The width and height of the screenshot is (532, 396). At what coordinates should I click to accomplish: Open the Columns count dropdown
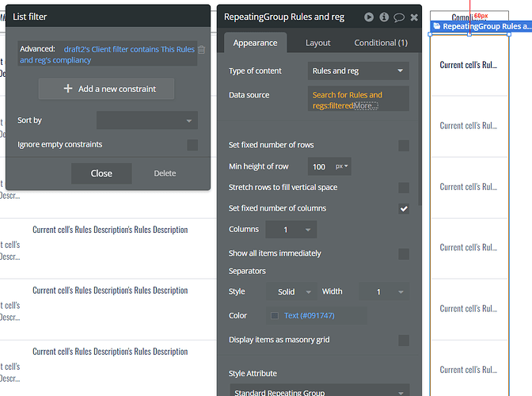tap(290, 230)
